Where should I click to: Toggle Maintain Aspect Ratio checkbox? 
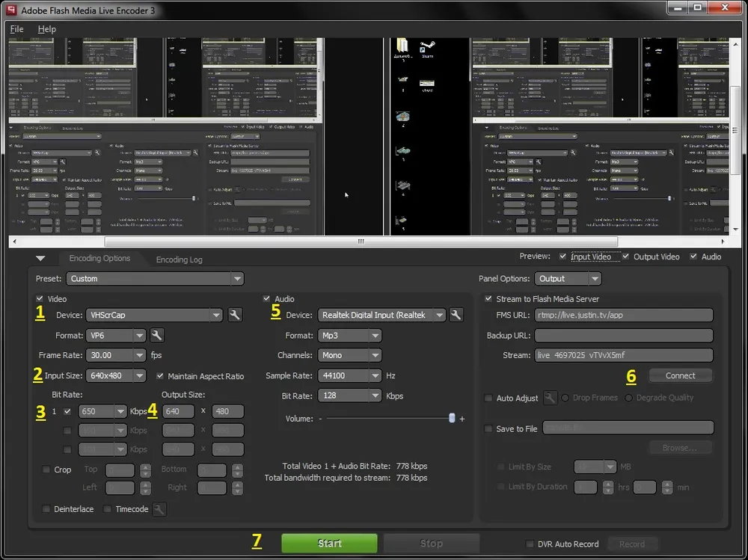[160, 376]
